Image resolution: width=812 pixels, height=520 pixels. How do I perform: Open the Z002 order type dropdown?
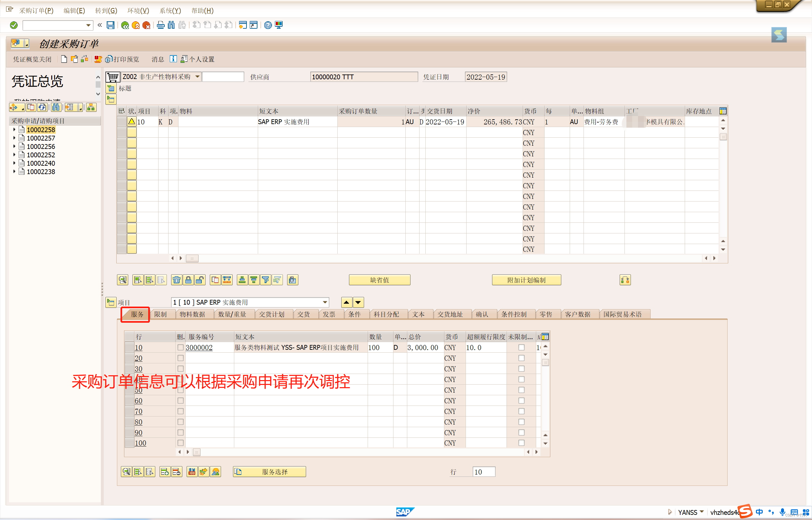198,77
